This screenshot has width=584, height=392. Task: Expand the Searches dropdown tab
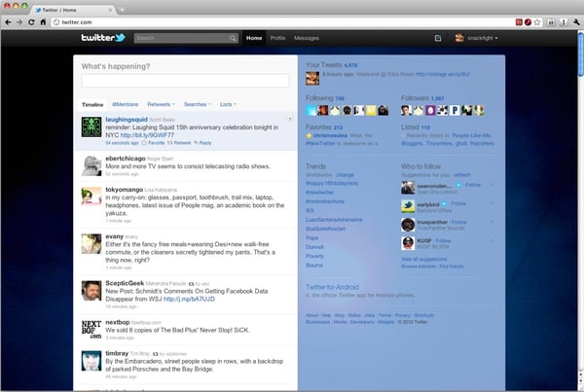[197, 103]
